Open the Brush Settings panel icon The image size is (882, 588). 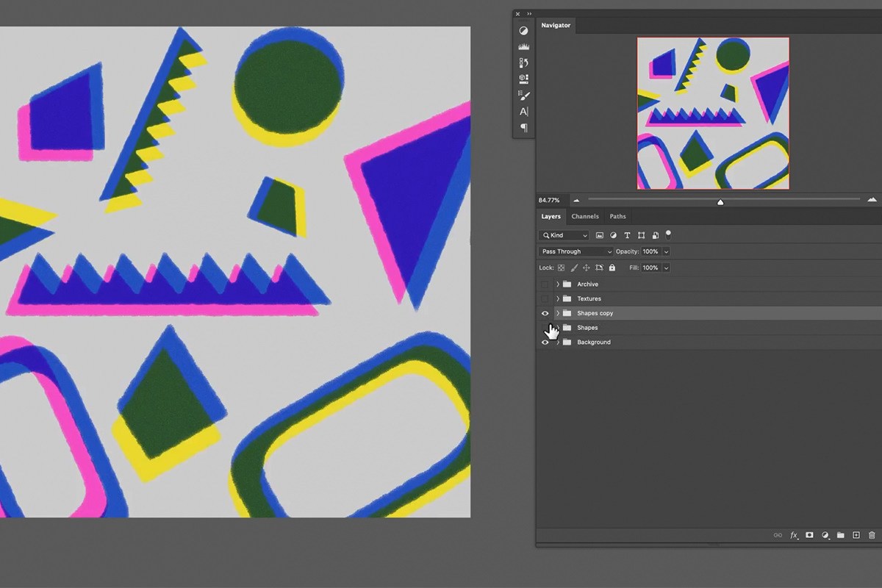click(523, 95)
